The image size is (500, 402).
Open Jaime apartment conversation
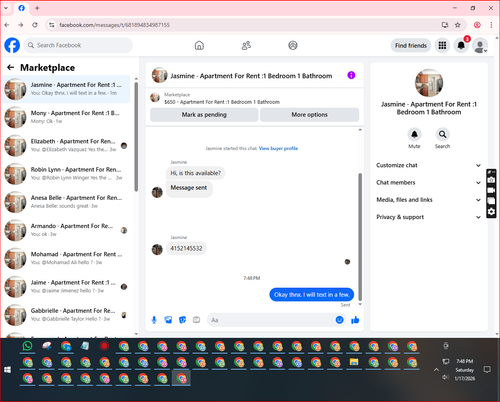click(66, 286)
